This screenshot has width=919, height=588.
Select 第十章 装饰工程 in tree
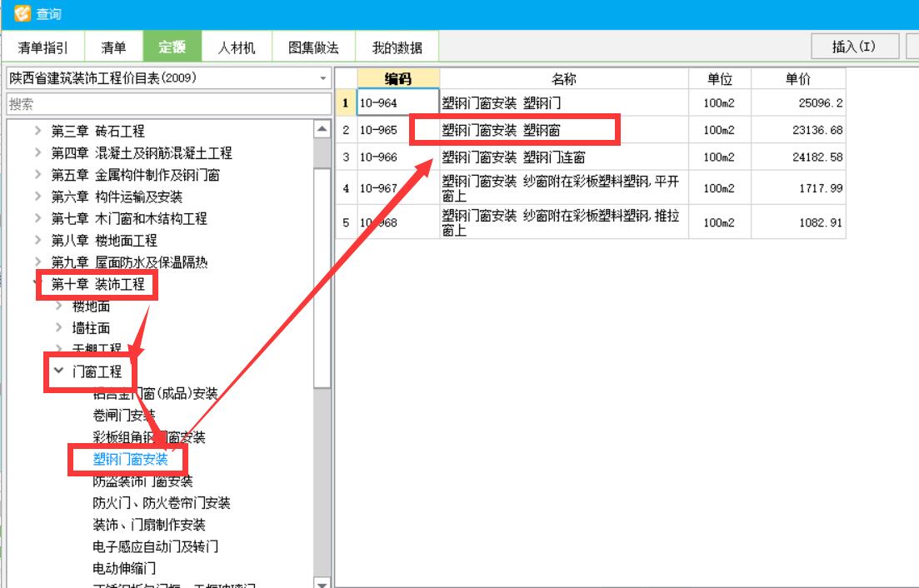[x=97, y=284]
